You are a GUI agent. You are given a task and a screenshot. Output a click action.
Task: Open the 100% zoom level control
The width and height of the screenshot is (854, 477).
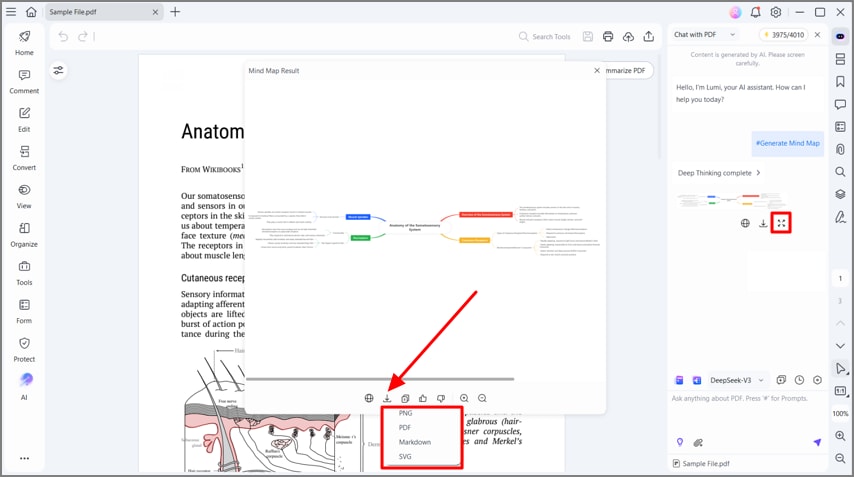(x=840, y=413)
